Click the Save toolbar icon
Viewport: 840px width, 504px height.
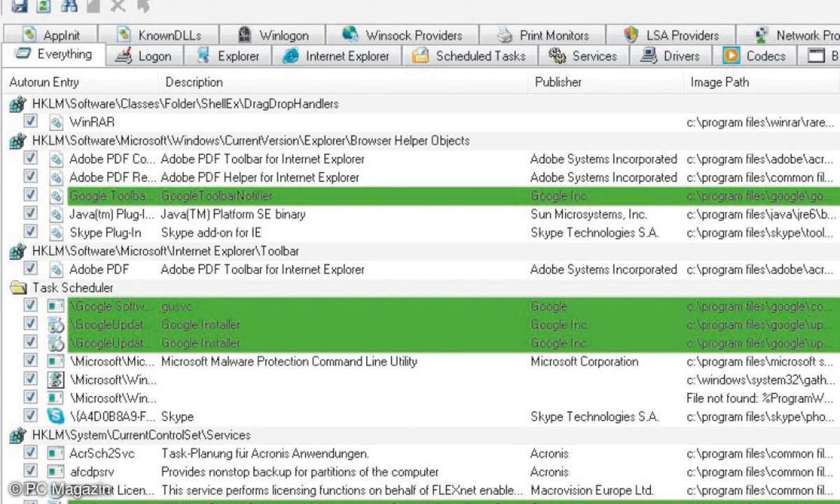[x=20, y=6]
